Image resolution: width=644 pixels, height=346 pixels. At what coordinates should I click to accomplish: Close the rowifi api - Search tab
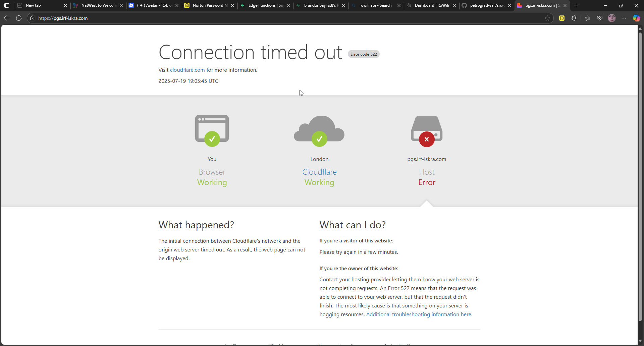click(x=399, y=5)
